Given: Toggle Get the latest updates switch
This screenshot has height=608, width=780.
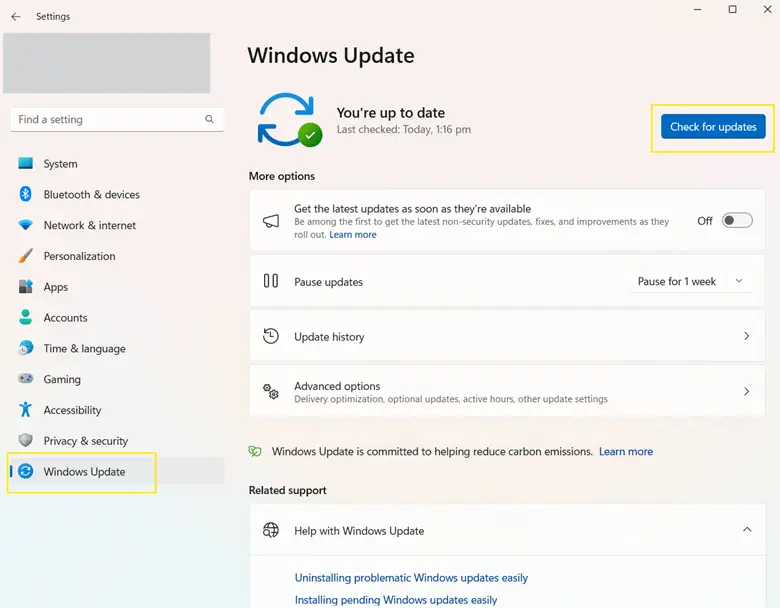Looking at the screenshot, I should (737, 220).
